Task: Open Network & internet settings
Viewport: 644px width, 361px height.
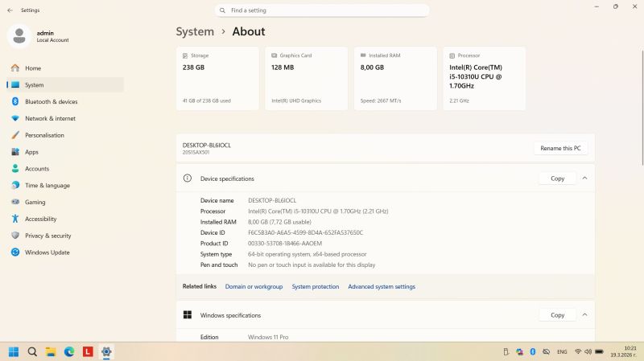Action: (x=50, y=118)
